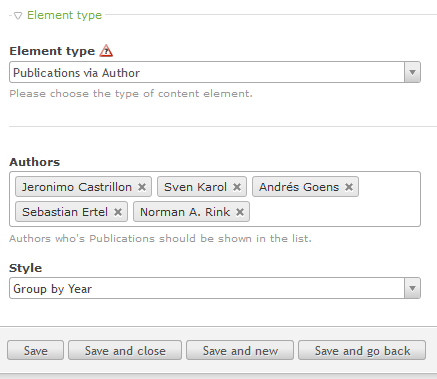Click Save and new button
Image resolution: width=437 pixels, height=379 pixels.
click(240, 350)
